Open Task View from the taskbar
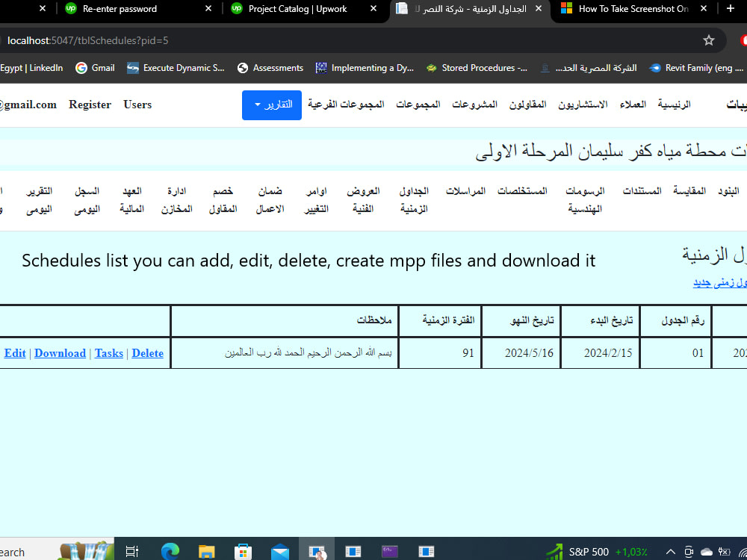This screenshot has width=747, height=560. (x=132, y=552)
